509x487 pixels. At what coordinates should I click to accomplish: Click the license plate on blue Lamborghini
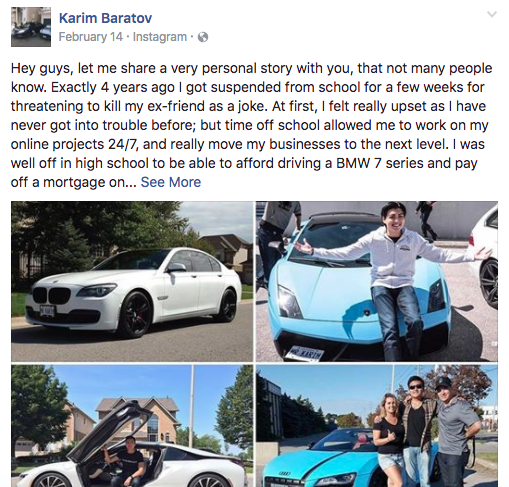[x=305, y=353]
